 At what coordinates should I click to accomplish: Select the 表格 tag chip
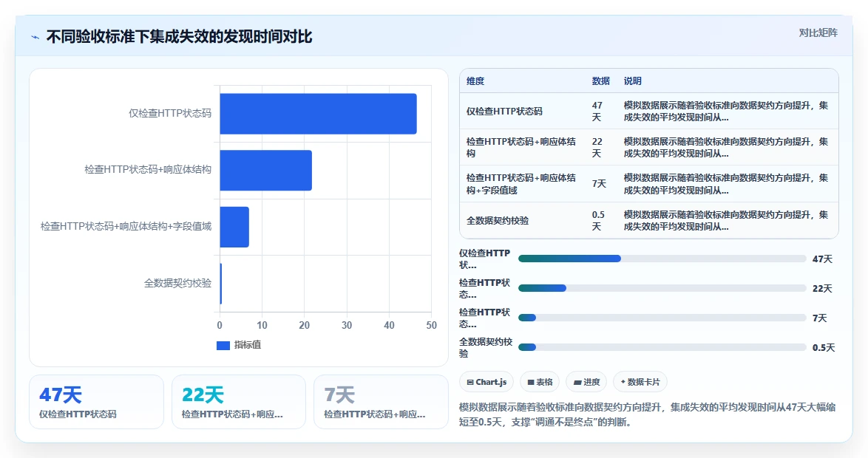pyautogui.click(x=540, y=382)
